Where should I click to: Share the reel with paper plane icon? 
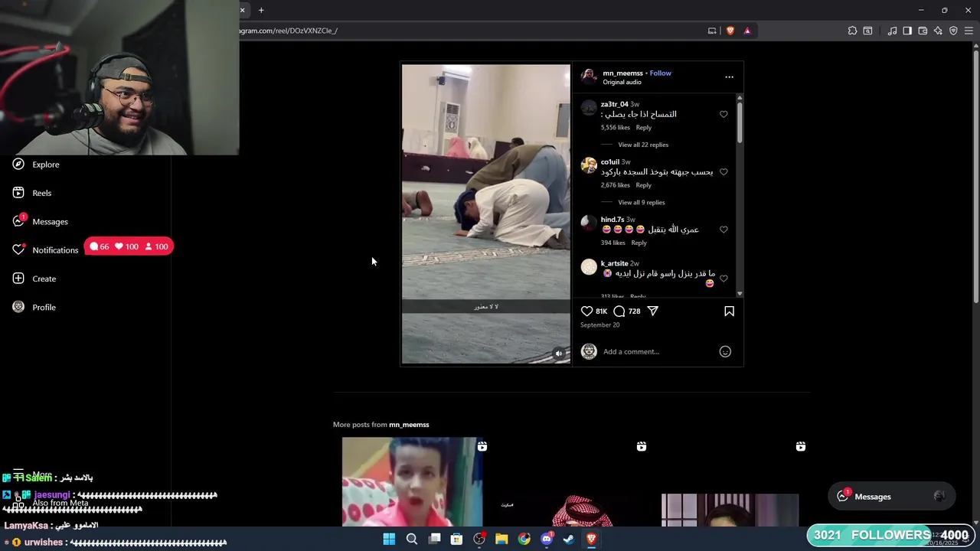tap(652, 311)
